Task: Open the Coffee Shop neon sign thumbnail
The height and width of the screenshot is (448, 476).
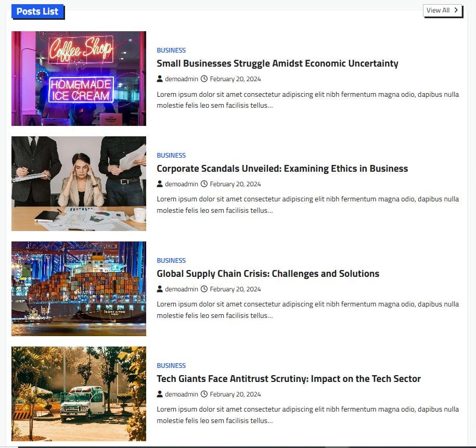Action: [79, 79]
